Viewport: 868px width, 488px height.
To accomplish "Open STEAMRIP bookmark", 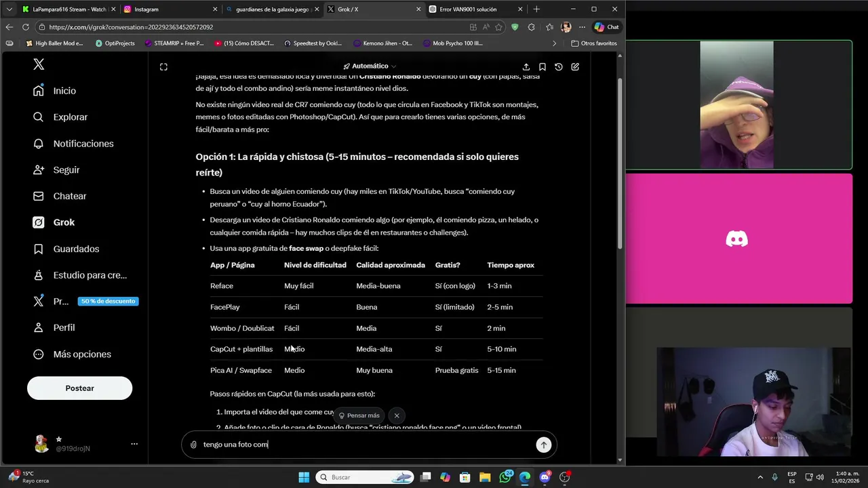I will (174, 43).
